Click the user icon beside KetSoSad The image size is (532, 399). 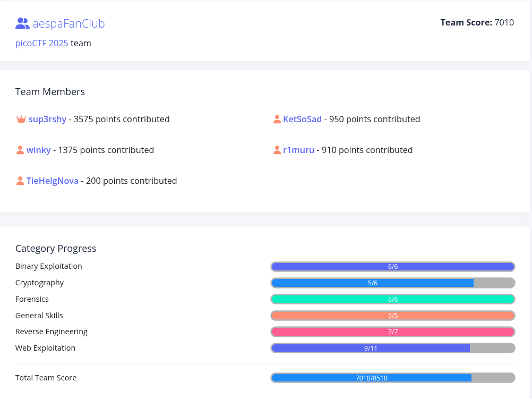277,120
